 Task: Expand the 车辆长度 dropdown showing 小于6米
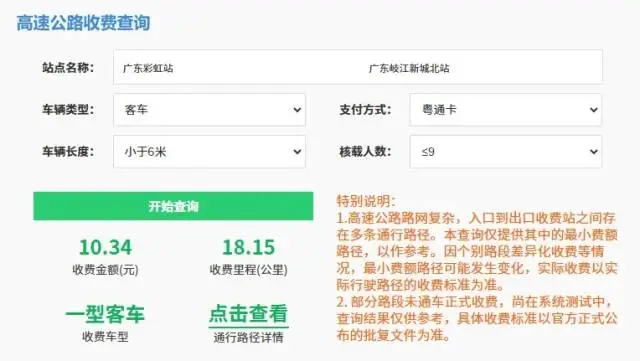coord(209,152)
